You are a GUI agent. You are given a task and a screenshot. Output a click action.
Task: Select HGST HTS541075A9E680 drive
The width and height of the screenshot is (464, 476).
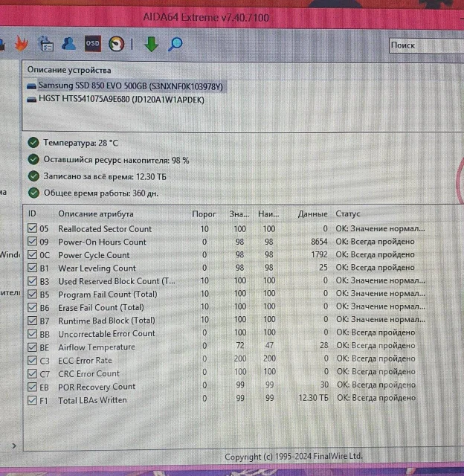121,99
